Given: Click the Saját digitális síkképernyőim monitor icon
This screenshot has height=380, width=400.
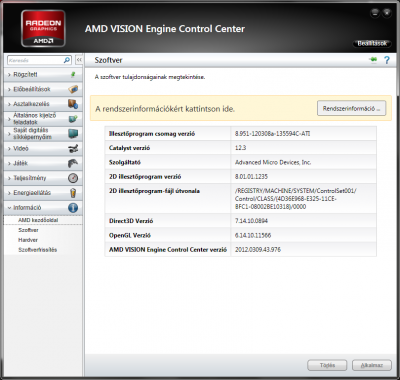Looking at the screenshot, I should point(73,133).
